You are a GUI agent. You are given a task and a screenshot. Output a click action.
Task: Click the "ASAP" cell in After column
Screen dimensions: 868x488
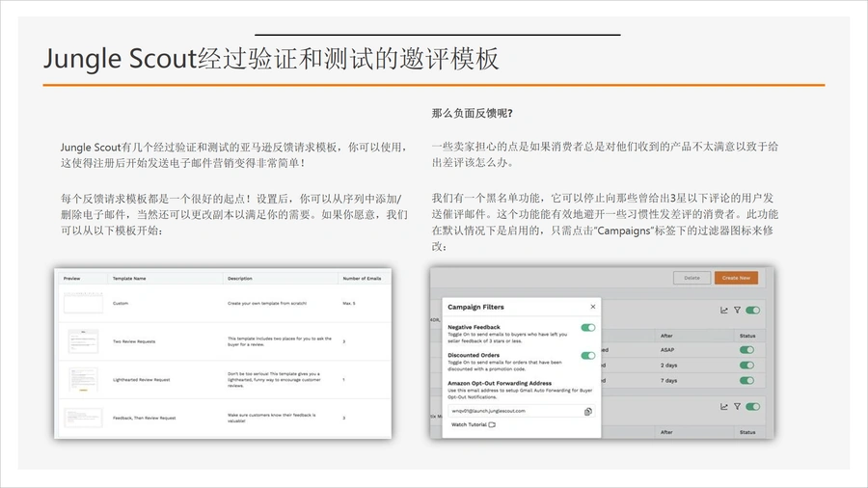(x=667, y=350)
